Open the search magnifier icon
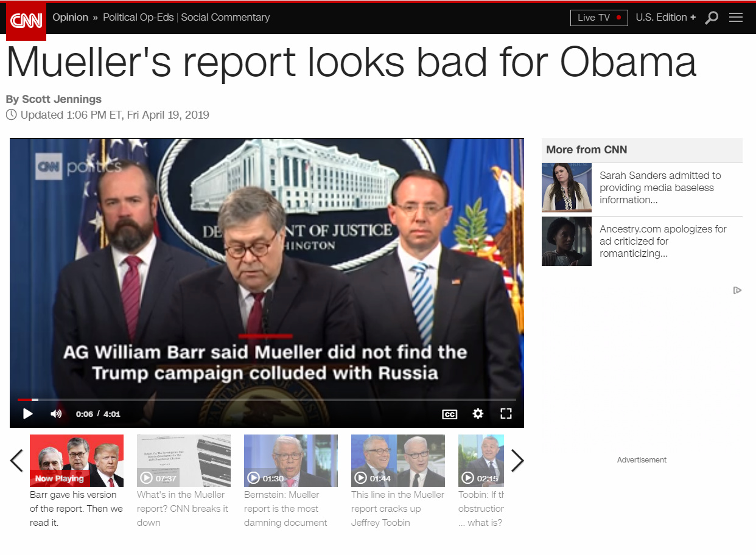Screen dimensions: 756x555 (711, 18)
